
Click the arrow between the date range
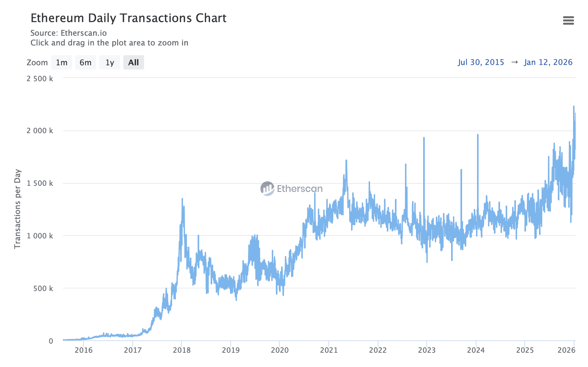(x=514, y=62)
